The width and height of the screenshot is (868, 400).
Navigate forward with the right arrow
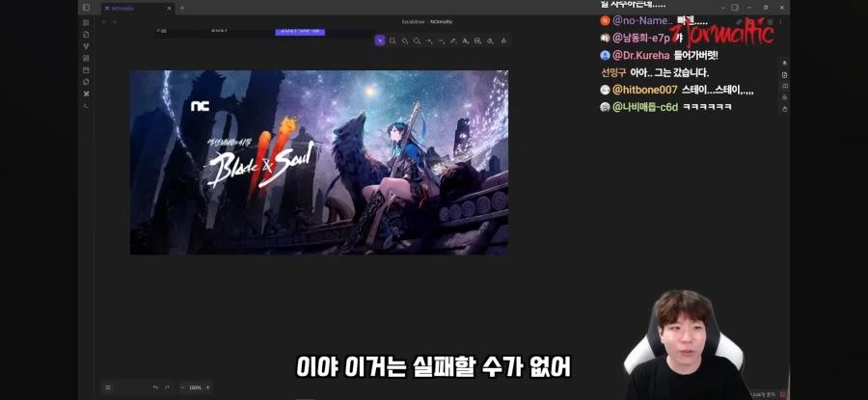tap(115, 22)
